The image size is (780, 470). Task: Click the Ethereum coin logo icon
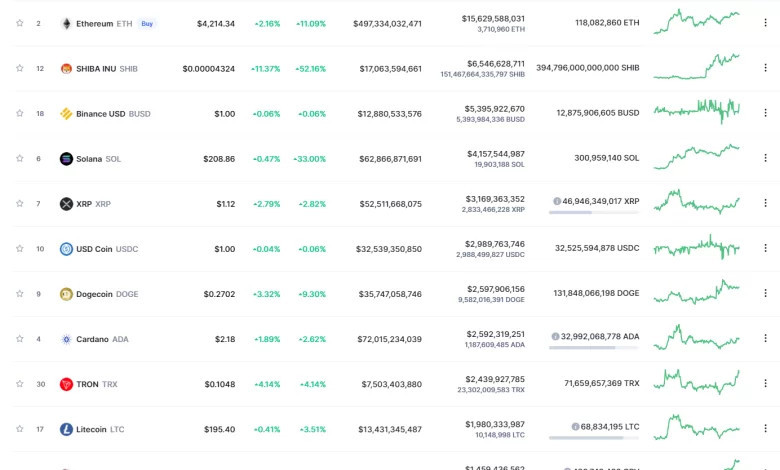[66, 23]
